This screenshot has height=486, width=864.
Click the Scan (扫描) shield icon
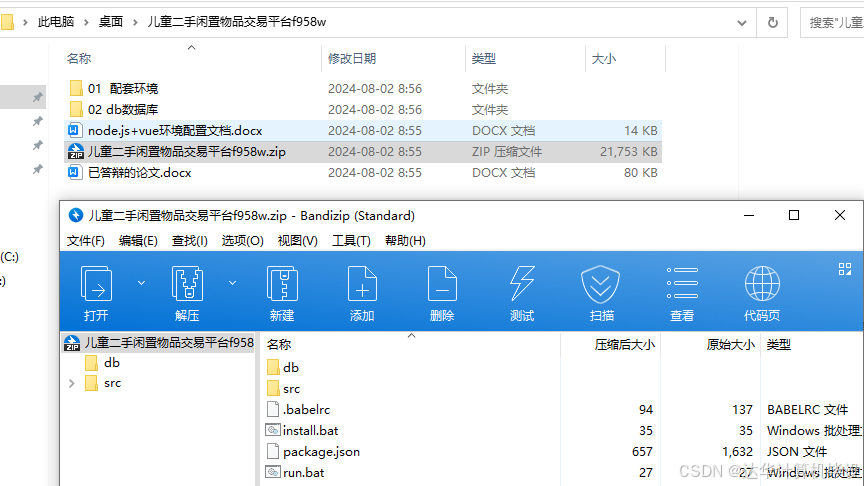click(x=601, y=284)
